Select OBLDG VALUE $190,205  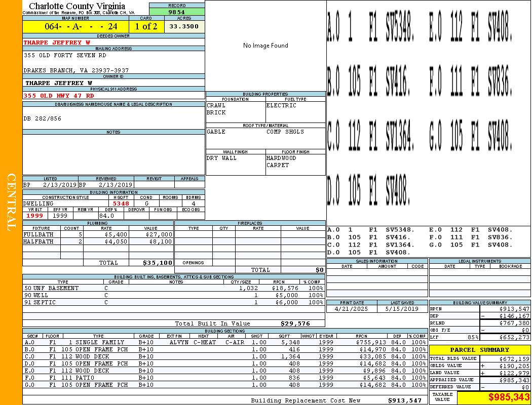(514, 366)
